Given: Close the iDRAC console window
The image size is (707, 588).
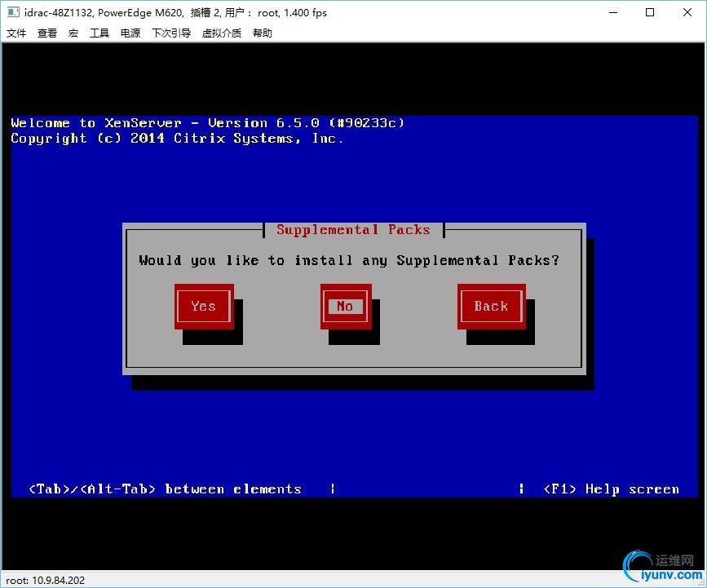Looking at the screenshot, I should coord(687,12).
